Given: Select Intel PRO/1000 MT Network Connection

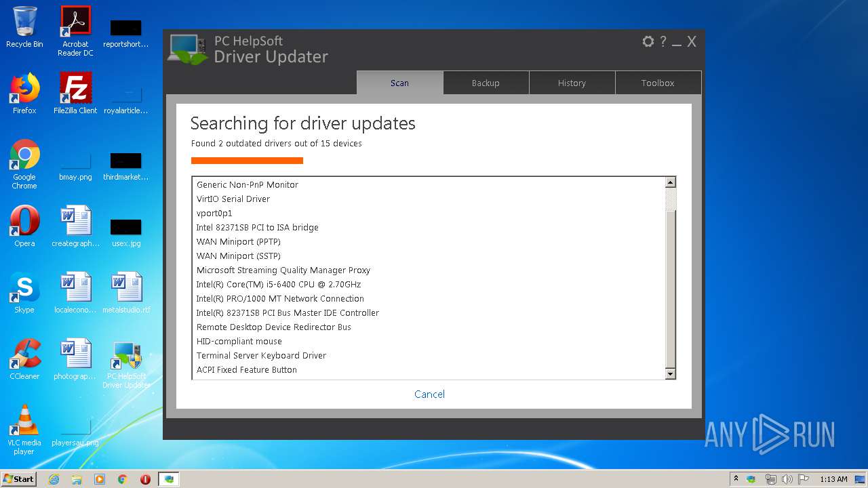Looking at the screenshot, I should 280,298.
